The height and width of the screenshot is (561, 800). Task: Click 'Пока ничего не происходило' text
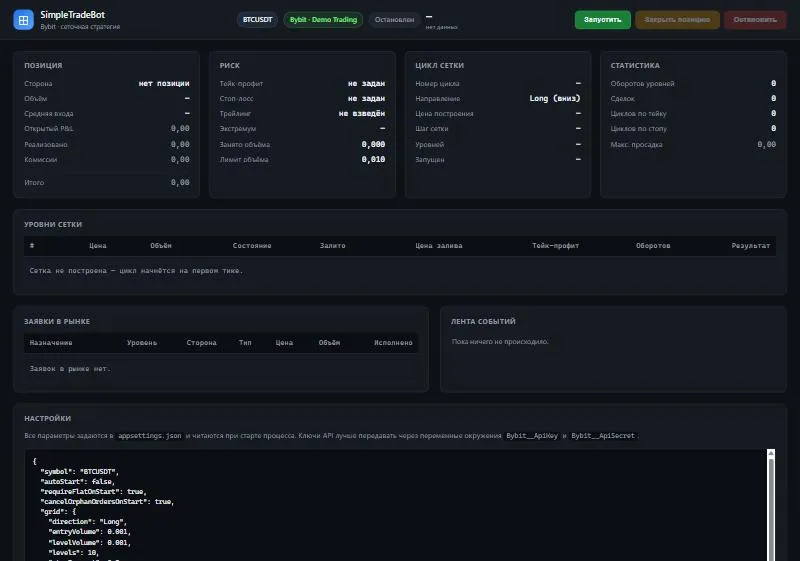click(x=500, y=341)
